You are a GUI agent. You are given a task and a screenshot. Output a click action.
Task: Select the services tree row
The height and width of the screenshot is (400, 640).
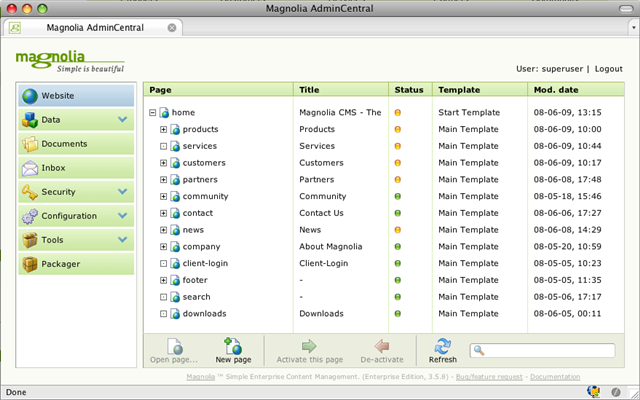[x=384, y=146]
